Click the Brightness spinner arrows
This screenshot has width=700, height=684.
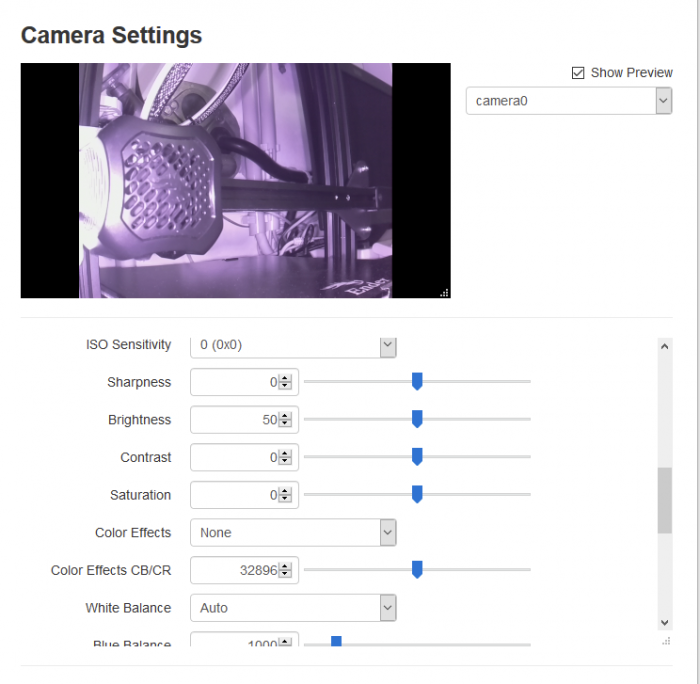pyautogui.click(x=285, y=420)
